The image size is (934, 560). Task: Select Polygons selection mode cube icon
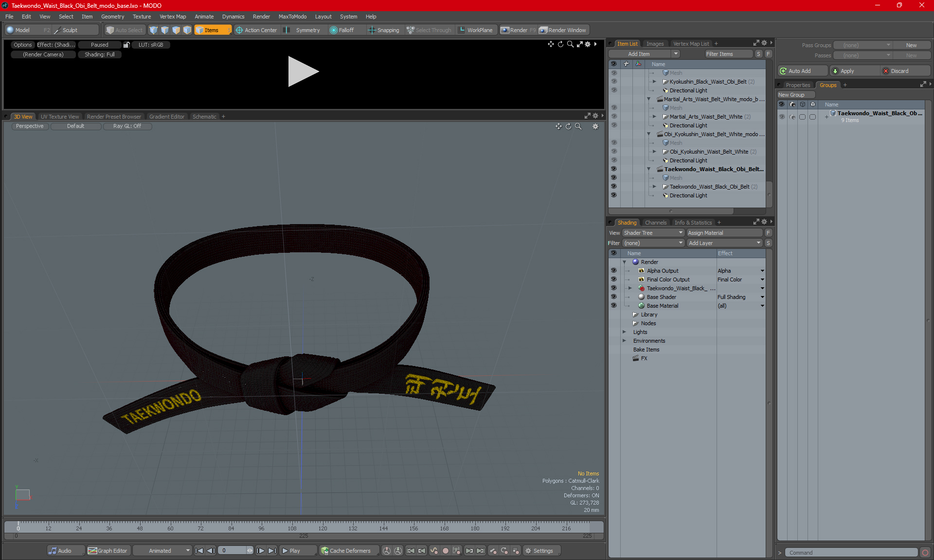coord(176,30)
